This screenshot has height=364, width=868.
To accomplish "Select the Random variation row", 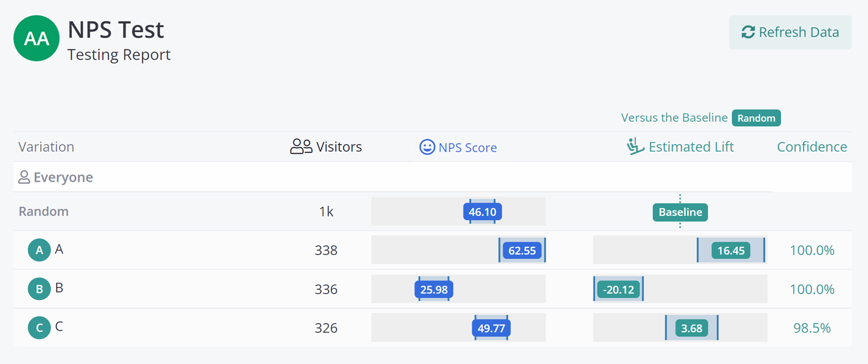I will coord(44,212).
